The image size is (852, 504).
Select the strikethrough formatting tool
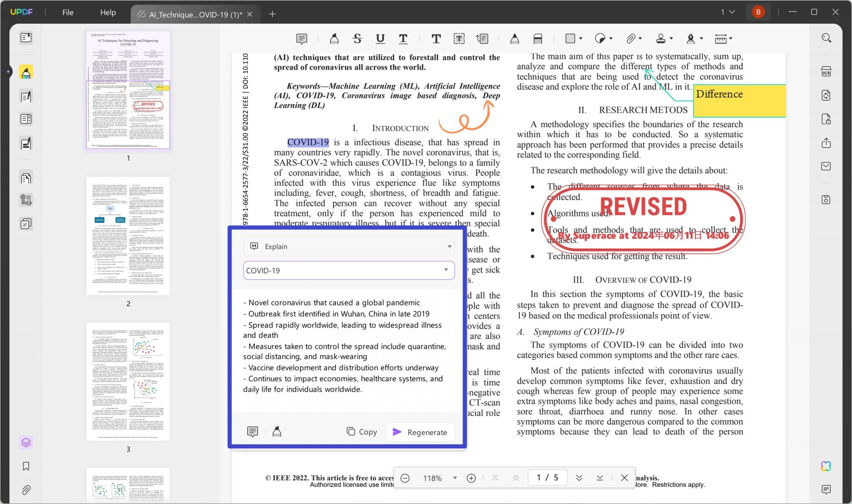[x=357, y=38]
